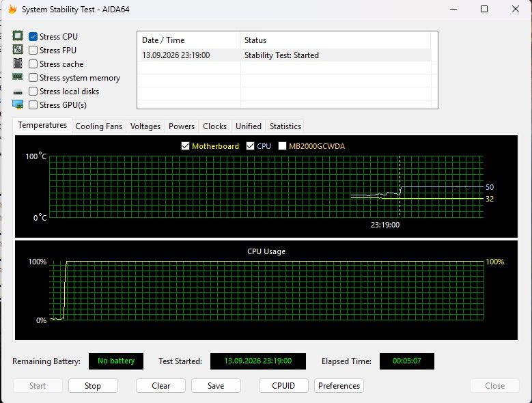Hide the Motherboard temperature graph line
The width and height of the screenshot is (532, 403).
pos(185,146)
